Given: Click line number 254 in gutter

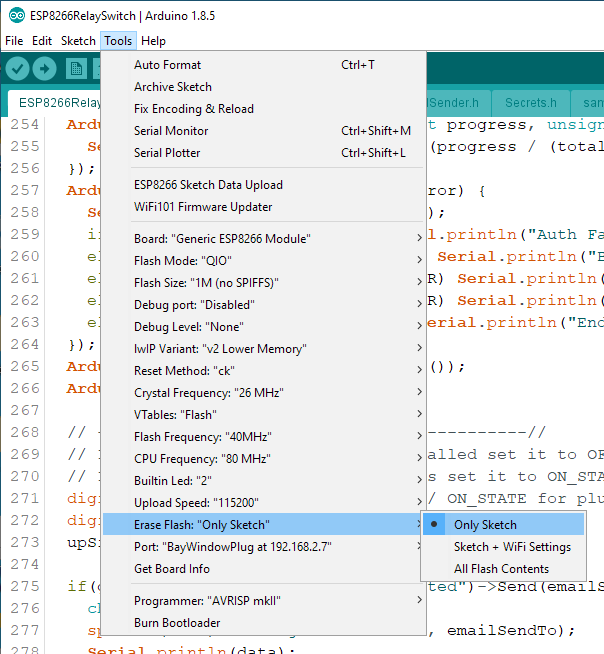Looking at the screenshot, I should coord(24,124).
